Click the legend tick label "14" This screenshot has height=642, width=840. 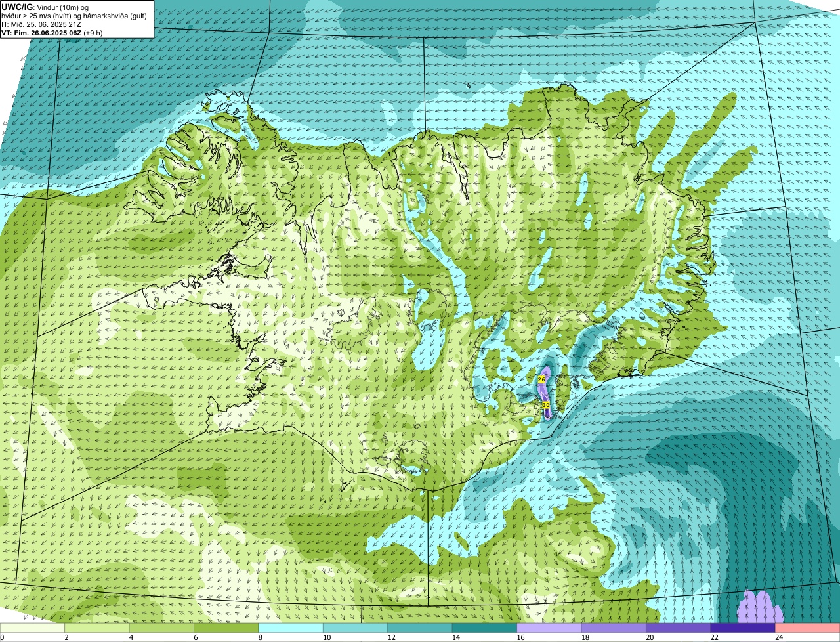(455, 637)
